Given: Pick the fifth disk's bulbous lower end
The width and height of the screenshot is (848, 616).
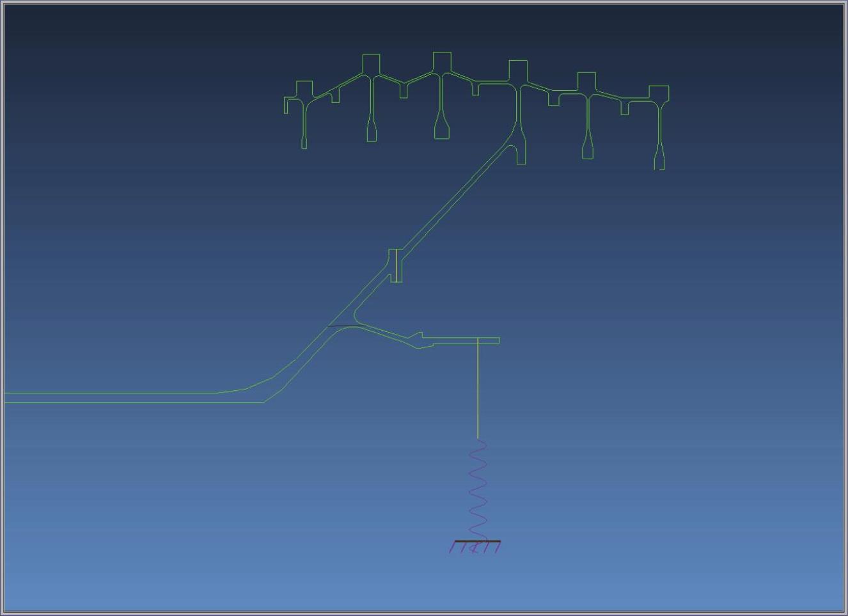Looking at the screenshot, I should point(588,152).
